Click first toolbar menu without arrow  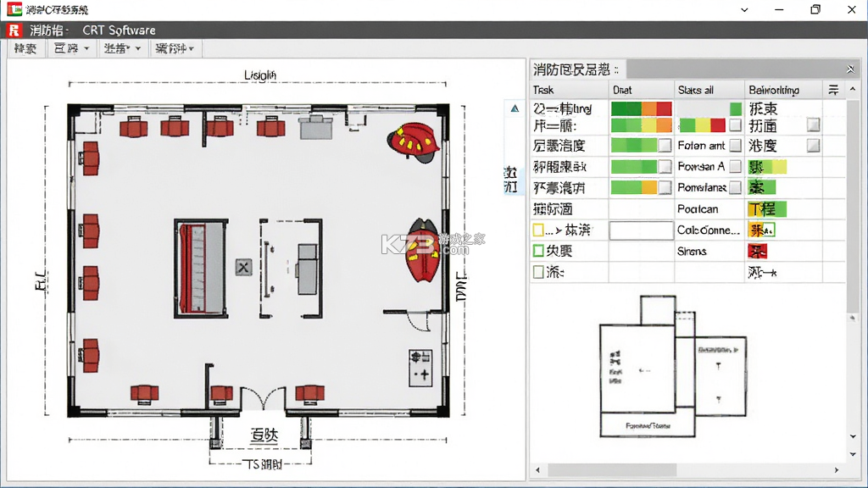[x=25, y=48]
